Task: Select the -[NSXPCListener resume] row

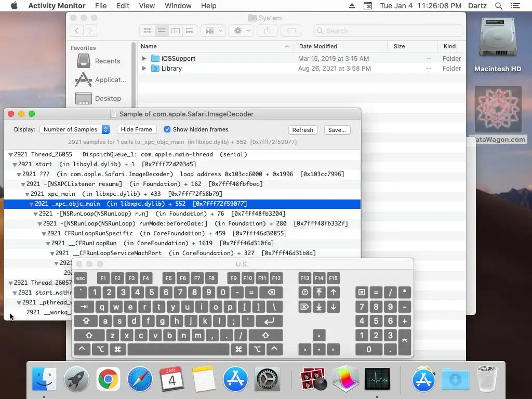Action: tap(182, 184)
